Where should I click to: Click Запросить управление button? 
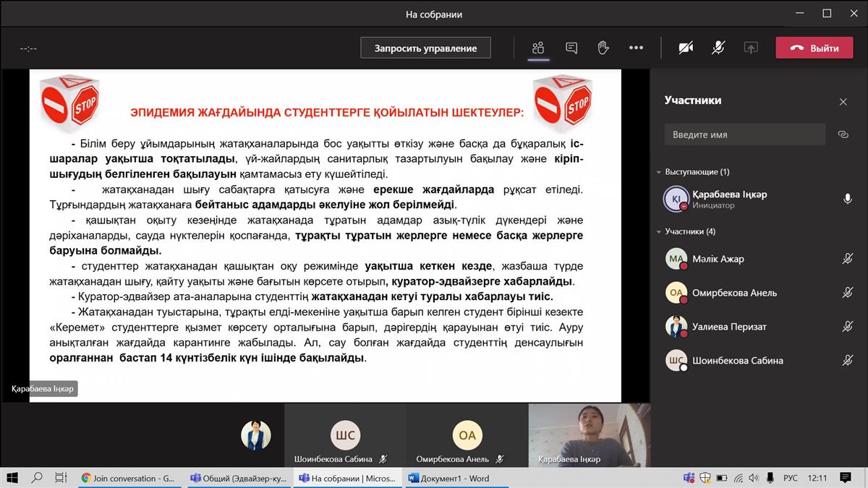[x=425, y=48]
